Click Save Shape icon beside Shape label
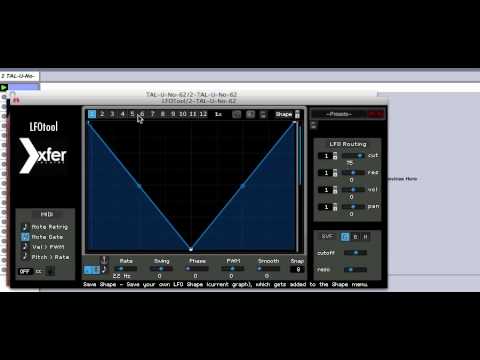This screenshot has width=480, height=360. pyautogui.click(x=263, y=114)
